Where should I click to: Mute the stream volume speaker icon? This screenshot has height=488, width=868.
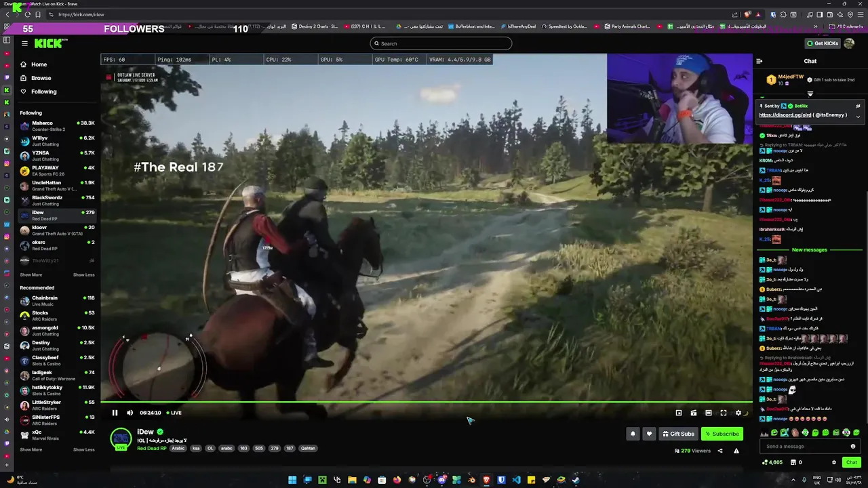130,413
